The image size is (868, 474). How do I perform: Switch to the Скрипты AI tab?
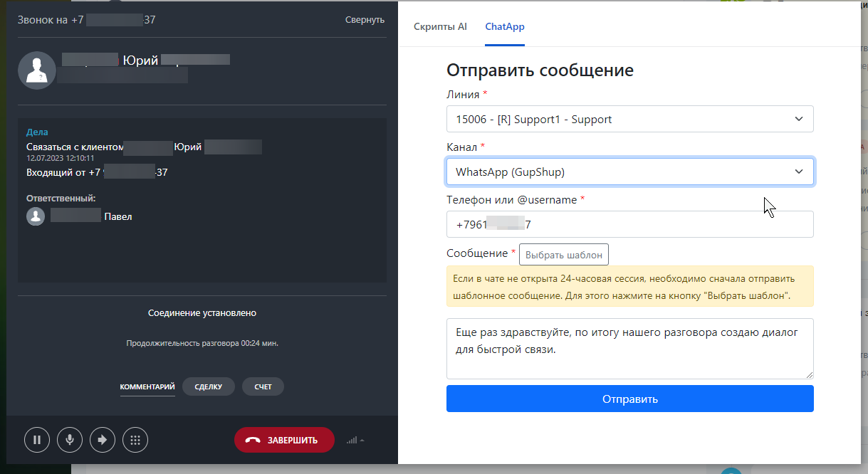click(x=440, y=27)
